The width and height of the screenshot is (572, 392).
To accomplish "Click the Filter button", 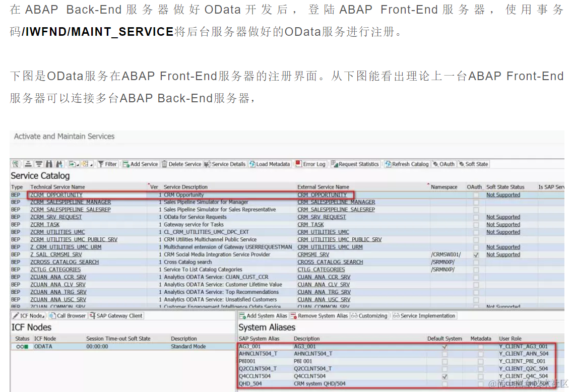I will [107, 164].
